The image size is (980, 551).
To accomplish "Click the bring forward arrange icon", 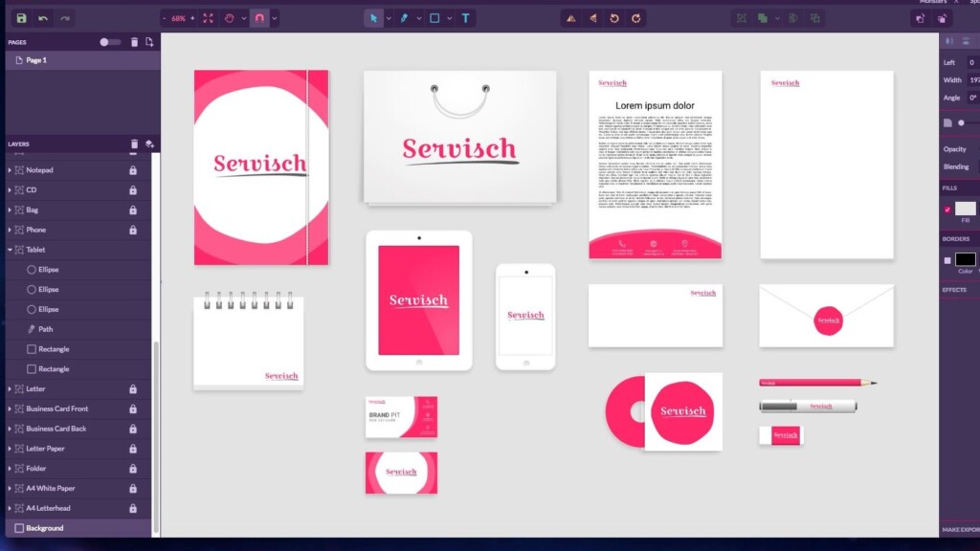I will (x=920, y=18).
